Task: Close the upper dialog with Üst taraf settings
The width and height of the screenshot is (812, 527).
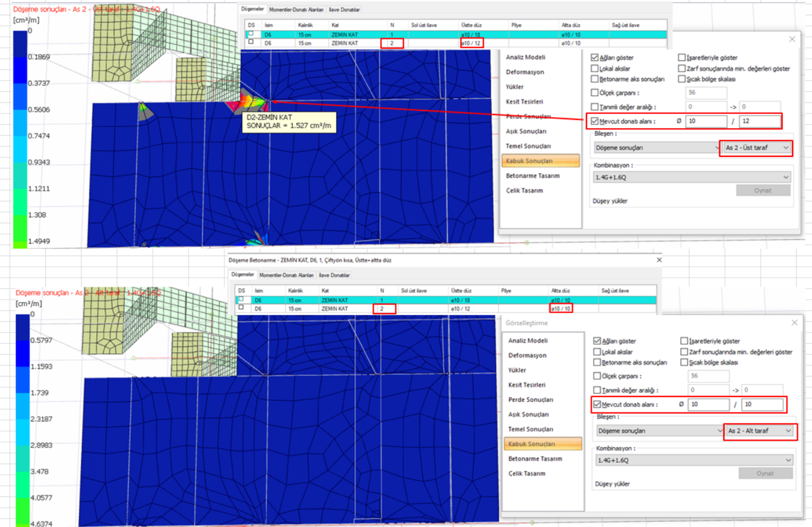Action: (792, 39)
